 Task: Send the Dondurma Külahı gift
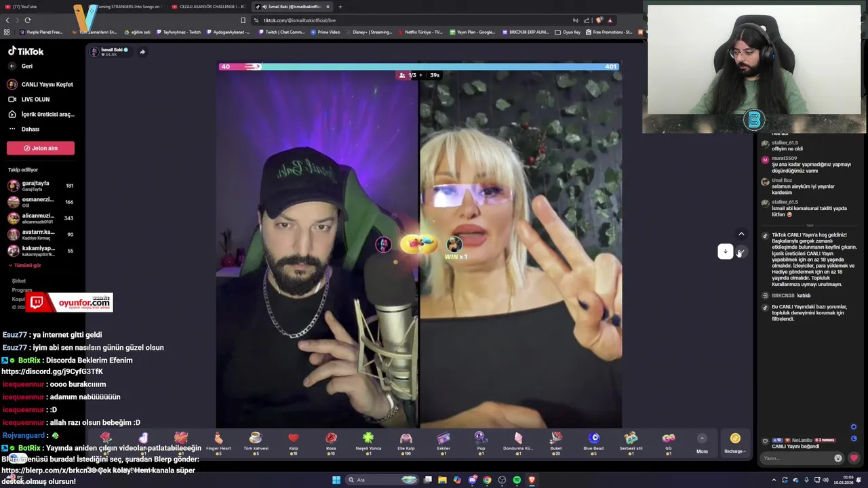(518, 443)
